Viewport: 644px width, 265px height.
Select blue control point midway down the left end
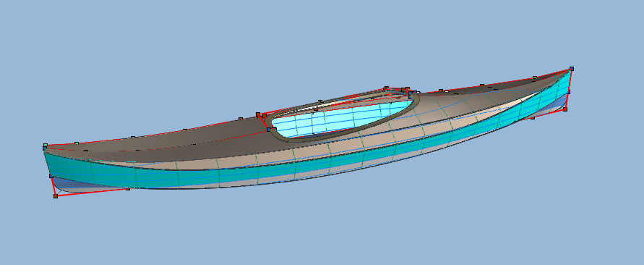pos(51,176)
